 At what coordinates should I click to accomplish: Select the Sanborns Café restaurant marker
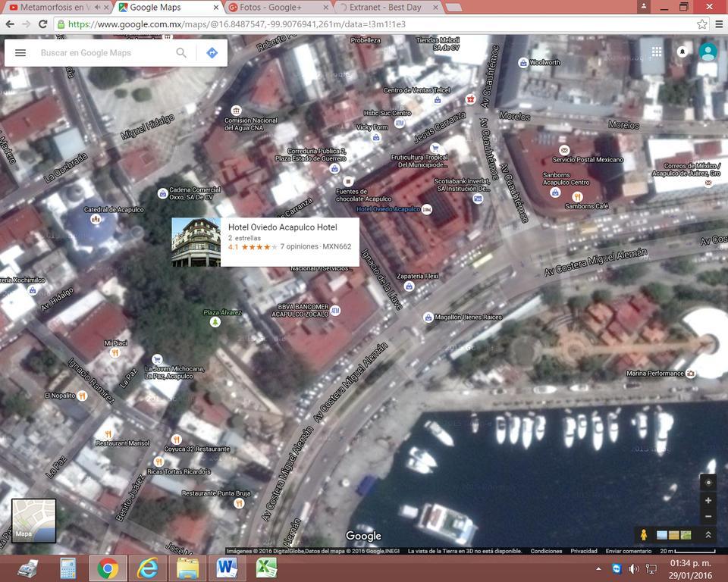578,197
